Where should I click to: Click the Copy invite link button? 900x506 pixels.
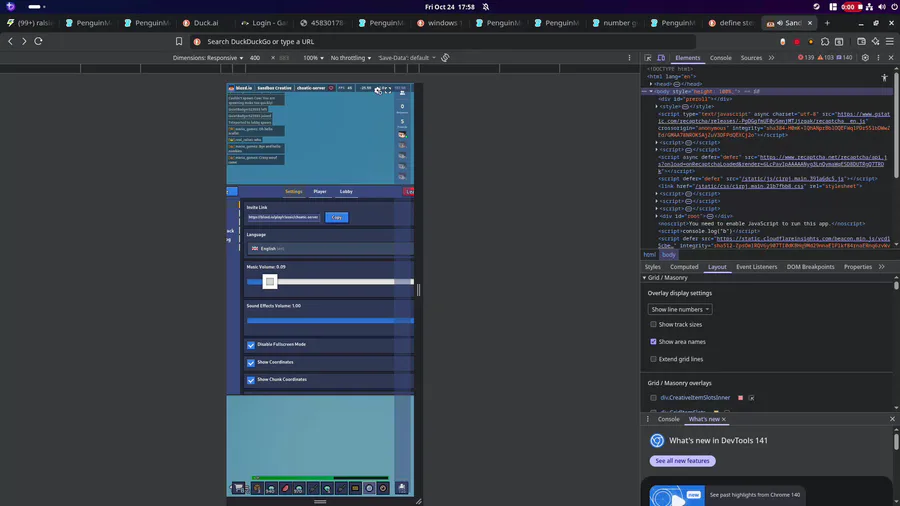(337, 217)
